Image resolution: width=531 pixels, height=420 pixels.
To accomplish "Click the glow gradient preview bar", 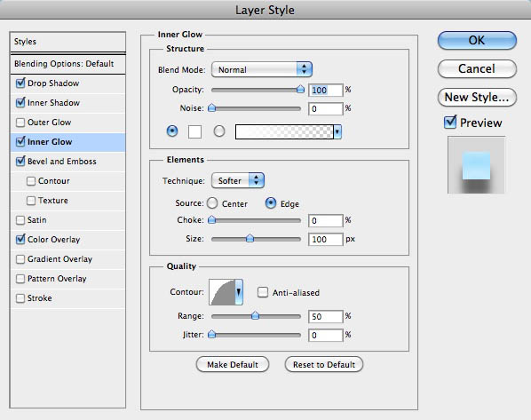I will point(284,131).
